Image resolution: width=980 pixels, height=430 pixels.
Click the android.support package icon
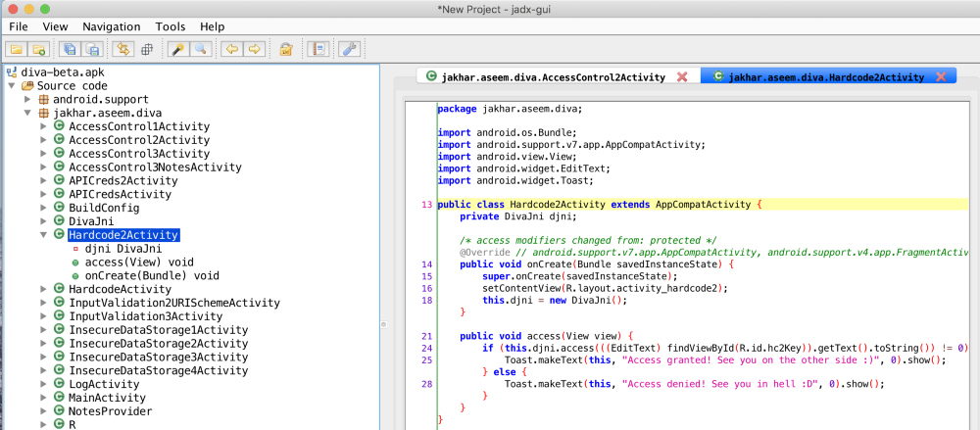click(x=44, y=99)
